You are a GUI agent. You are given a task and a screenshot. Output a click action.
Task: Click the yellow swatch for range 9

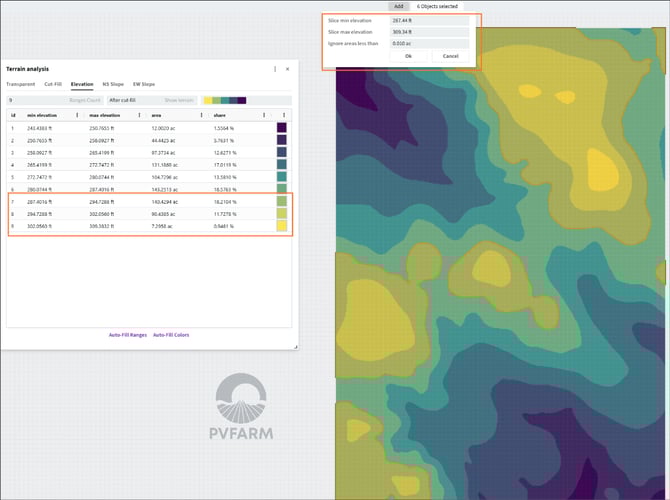point(282,226)
